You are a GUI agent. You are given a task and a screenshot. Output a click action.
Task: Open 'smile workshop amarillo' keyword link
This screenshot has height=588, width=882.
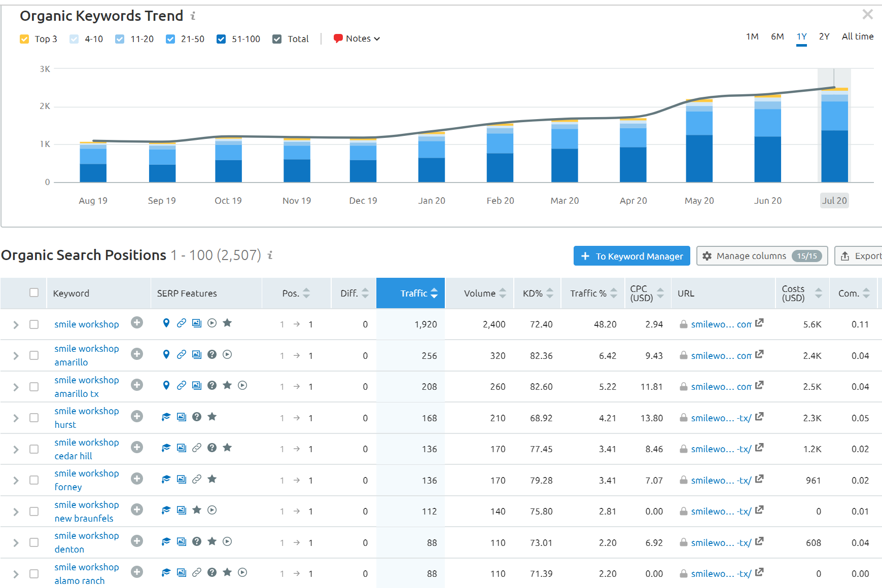click(87, 355)
